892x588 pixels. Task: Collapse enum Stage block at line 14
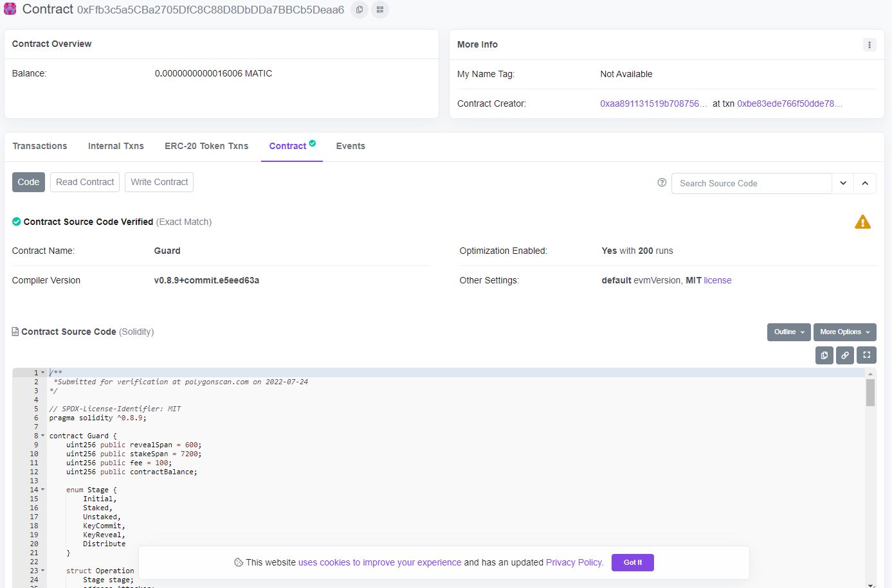click(x=43, y=490)
